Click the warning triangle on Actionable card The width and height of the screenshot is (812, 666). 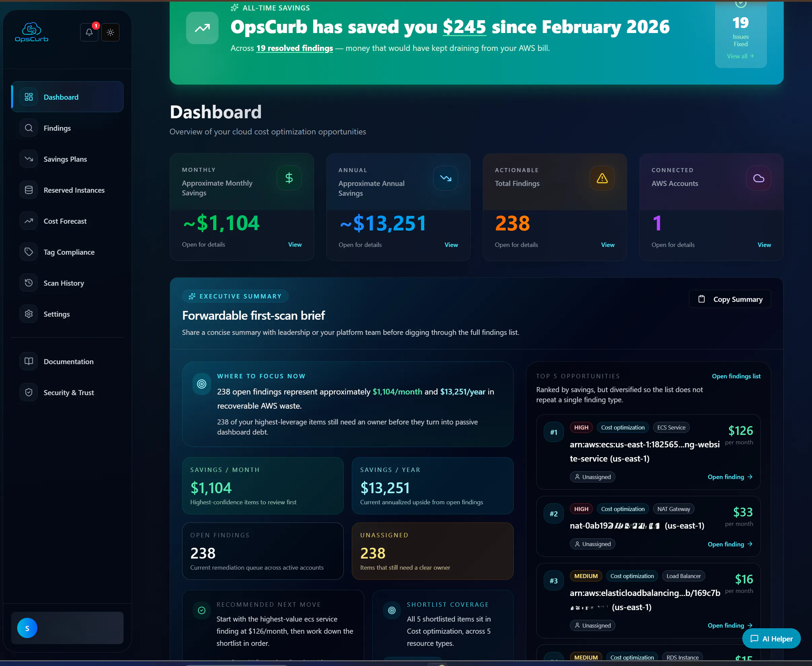pyautogui.click(x=602, y=178)
